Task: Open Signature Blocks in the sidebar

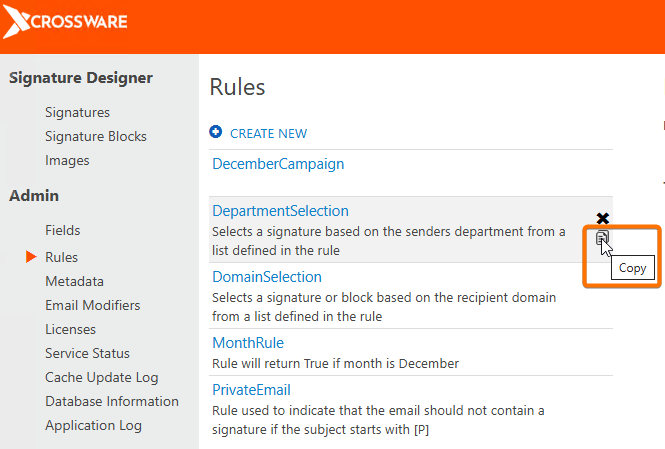Action: (95, 136)
